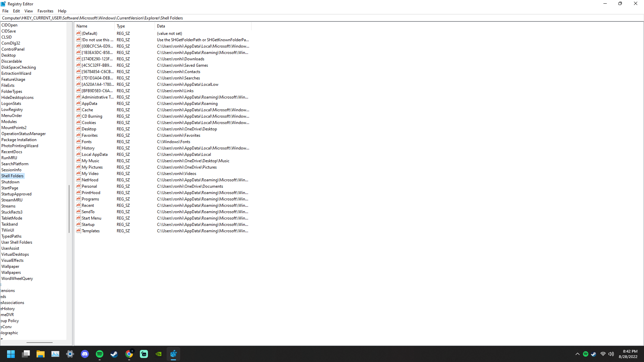Select the CIDOpen registry key
The width and height of the screenshot is (644, 362).
(9, 25)
